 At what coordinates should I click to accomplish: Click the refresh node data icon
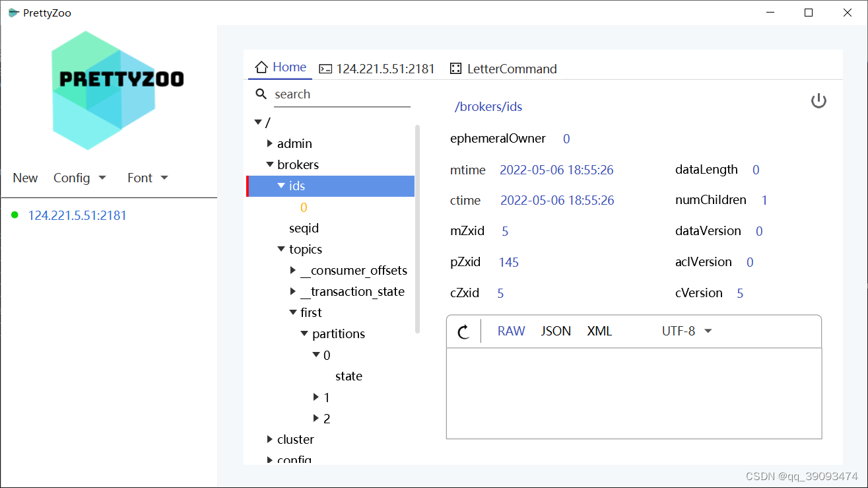point(463,331)
